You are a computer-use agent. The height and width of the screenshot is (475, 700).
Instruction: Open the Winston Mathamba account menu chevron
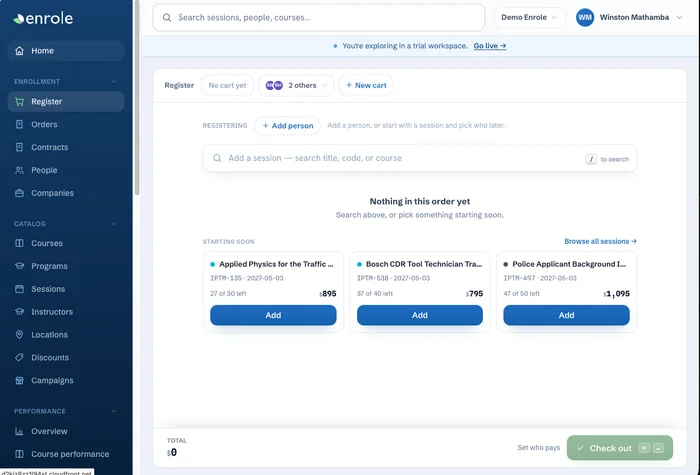click(x=679, y=18)
